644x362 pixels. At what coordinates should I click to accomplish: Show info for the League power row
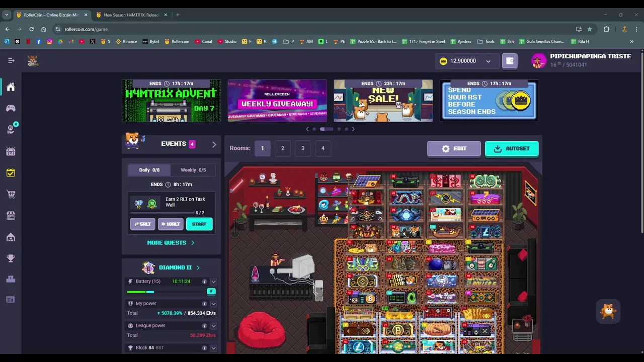(x=204, y=326)
